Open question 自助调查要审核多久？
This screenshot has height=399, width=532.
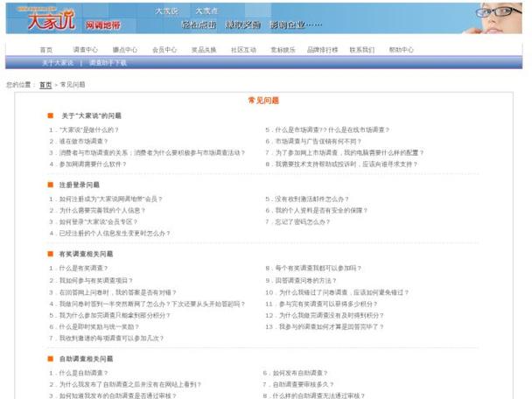click(x=304, y=385)
